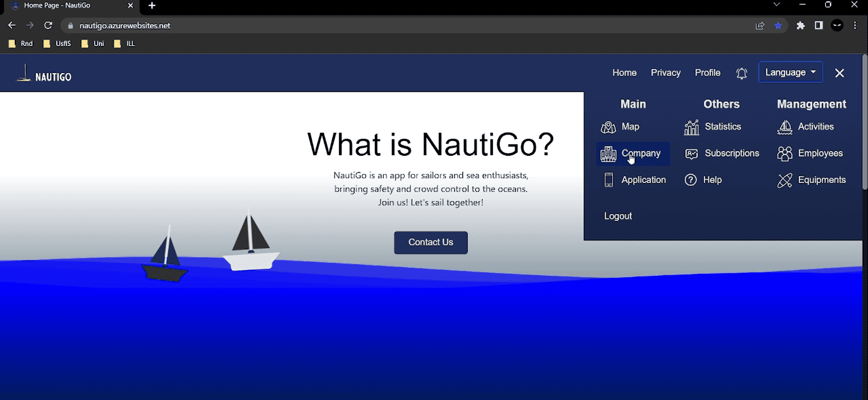Open Employees text link

pos(820,153)
